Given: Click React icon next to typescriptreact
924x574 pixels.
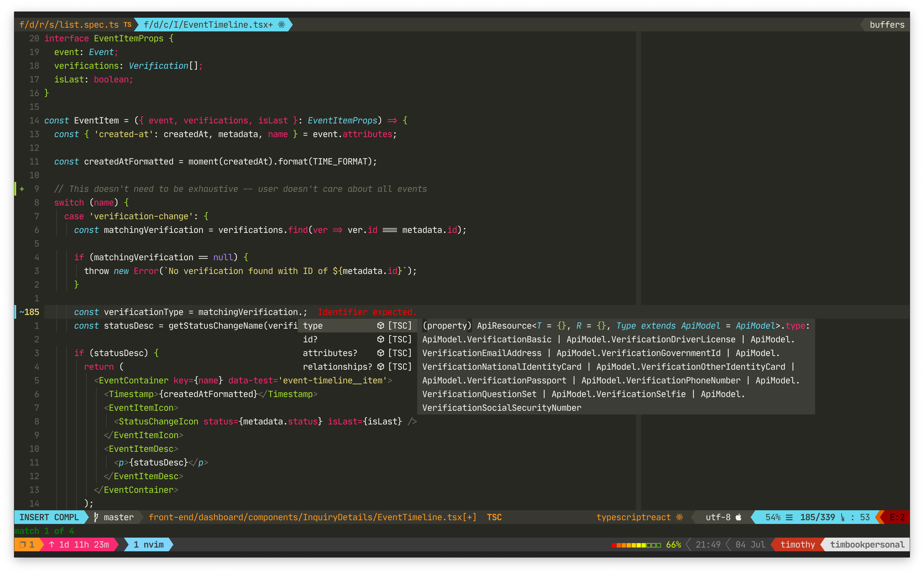Looking at the screenshot, I should point(679,517).
